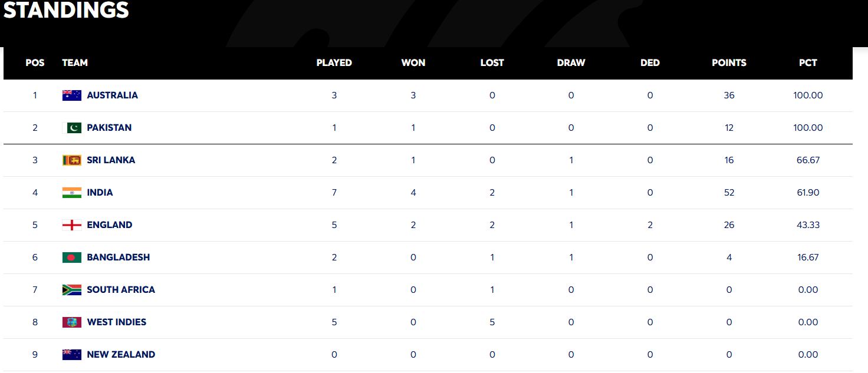Screen dimensions: 868x373
Task: Click the Bangladesh flag icon
Action: (71, 258)
